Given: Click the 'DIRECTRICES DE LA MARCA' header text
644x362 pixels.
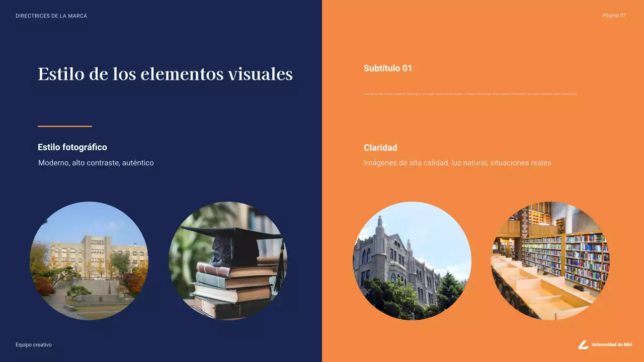Looking at the screenshot, I should tap(51, 16).
